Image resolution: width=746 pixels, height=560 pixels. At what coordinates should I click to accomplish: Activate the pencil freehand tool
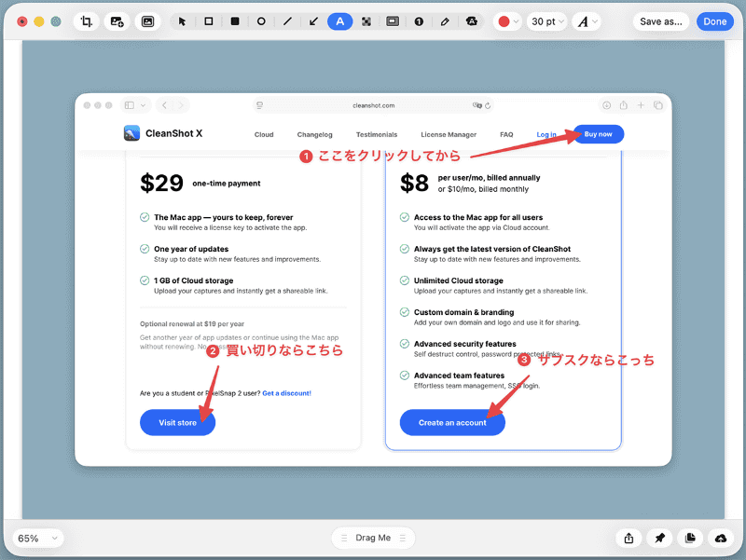click(445, 21)
